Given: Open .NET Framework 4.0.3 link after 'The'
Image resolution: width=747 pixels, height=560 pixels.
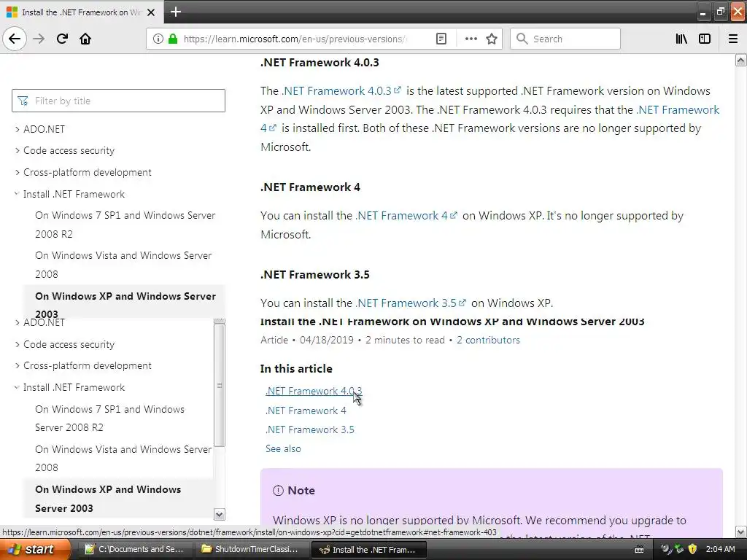Looking at the screenshot, I should click(x=341, y=91).
